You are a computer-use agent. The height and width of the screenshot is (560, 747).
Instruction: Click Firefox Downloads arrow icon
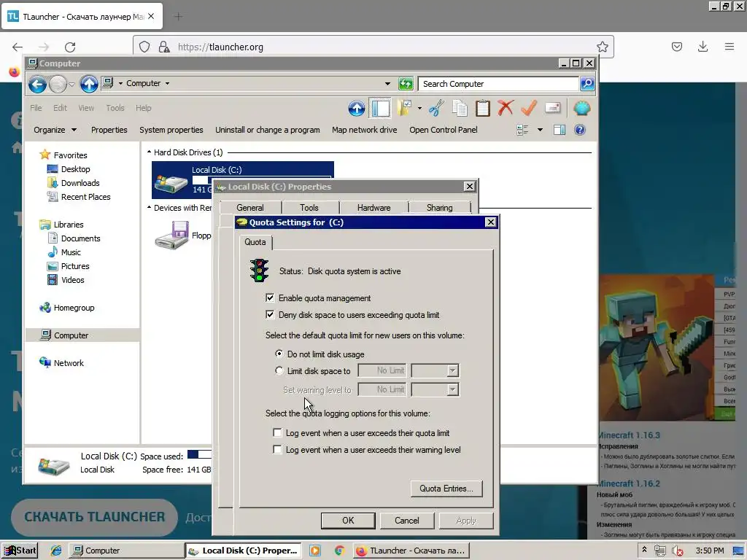pyautogui.click(x=703, y=46)
